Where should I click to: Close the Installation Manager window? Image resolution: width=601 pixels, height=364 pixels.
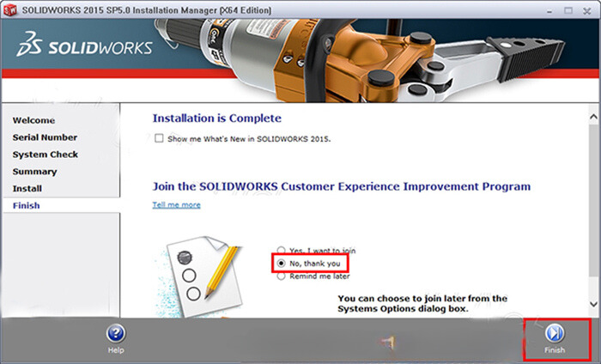coord(586,10)
